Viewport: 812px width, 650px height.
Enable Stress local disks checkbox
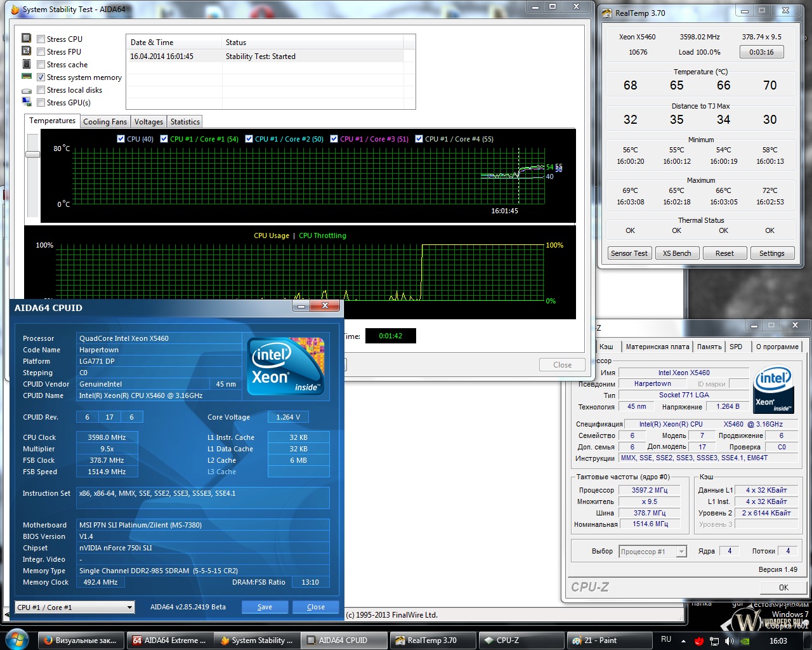click(41, 90)
